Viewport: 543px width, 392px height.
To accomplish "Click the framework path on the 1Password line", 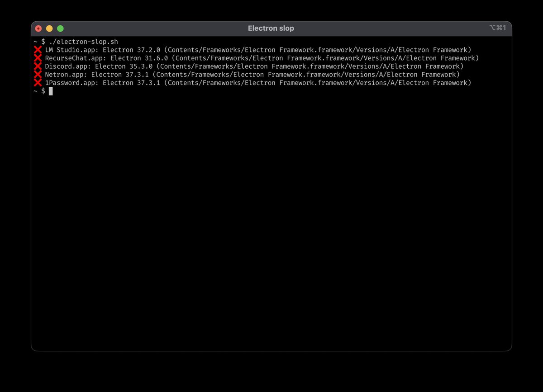I will 317,83.
